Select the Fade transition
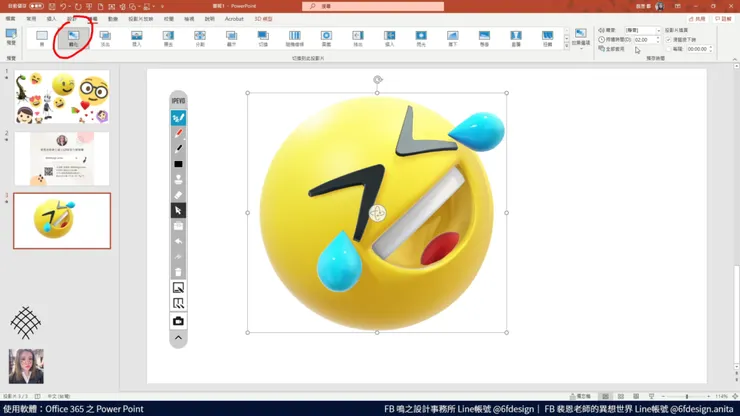Screen dimensions: 740x416 click(x=105, y=38)
